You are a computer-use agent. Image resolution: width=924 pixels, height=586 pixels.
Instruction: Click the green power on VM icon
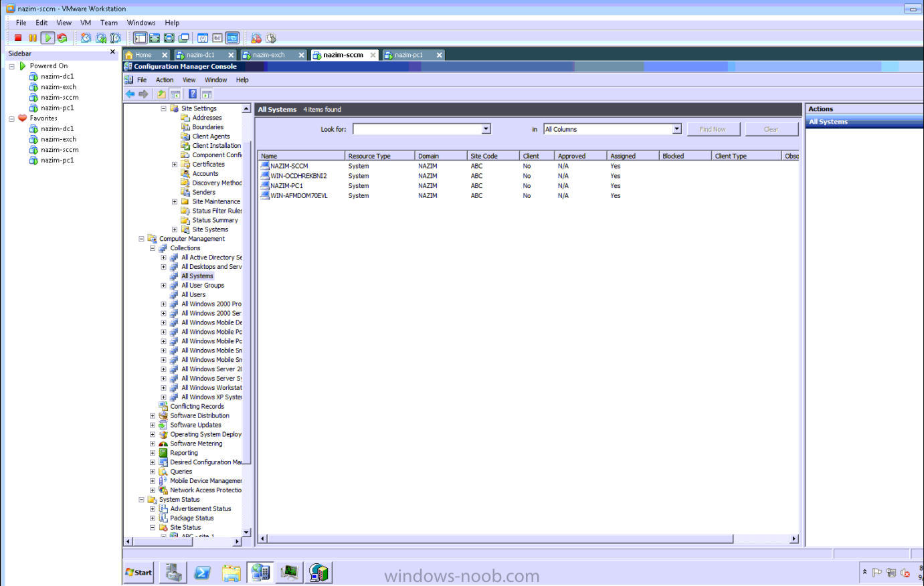click(x=48, y=38)
